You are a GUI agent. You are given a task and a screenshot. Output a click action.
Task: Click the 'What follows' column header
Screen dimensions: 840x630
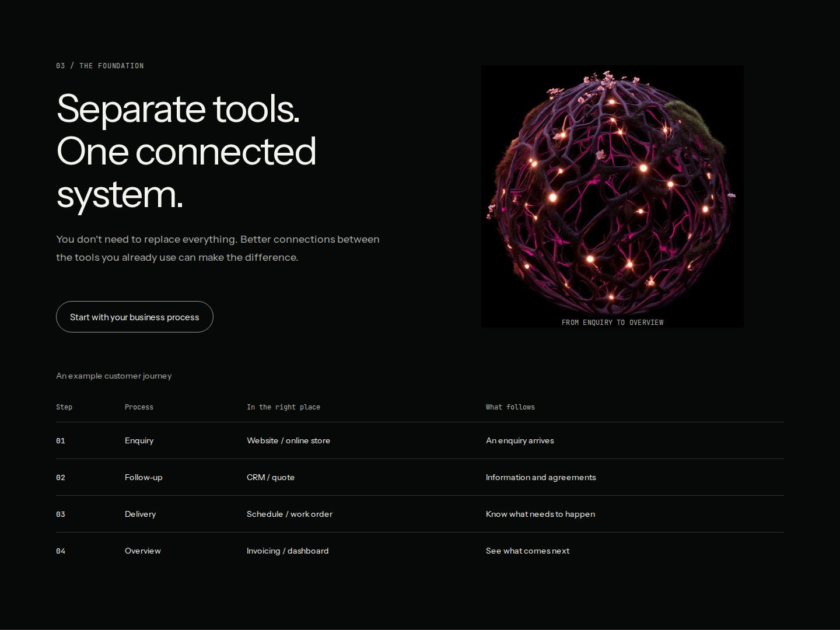click(510, 407)
